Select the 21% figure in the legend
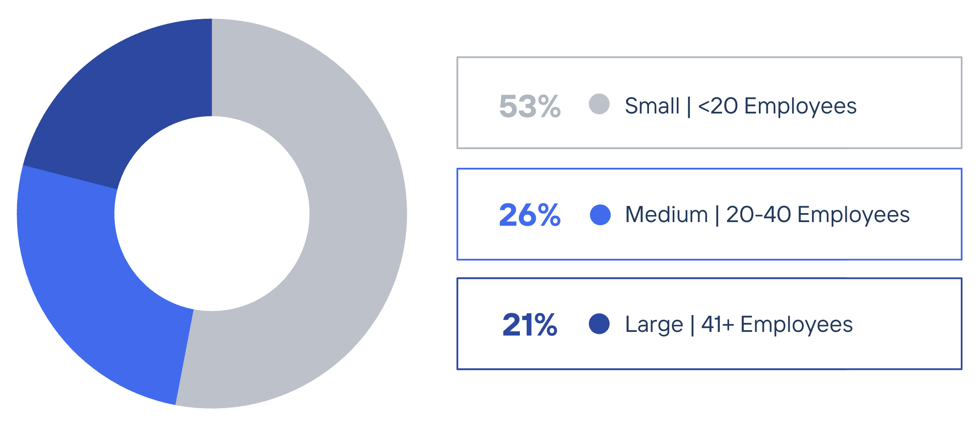Image resolution: width=980 pixels, height=427 pixels. point(530,325)
